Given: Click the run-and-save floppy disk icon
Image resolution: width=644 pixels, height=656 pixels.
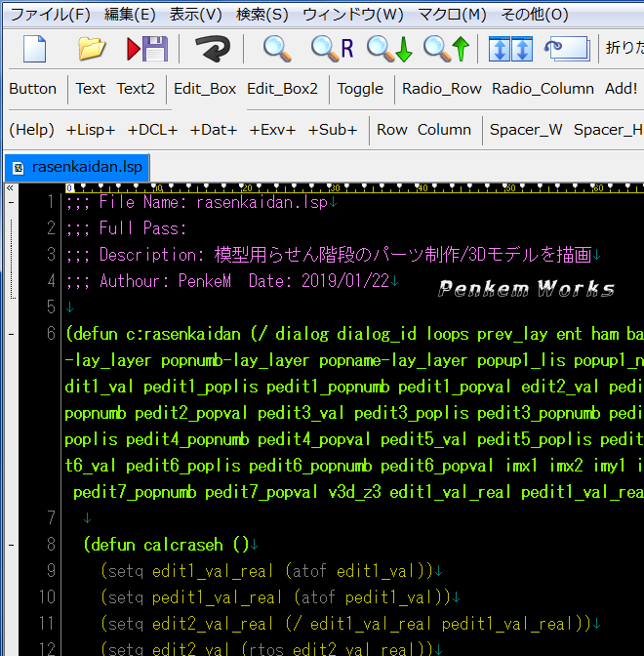Looking at the screenshot, I should (147, 49).
